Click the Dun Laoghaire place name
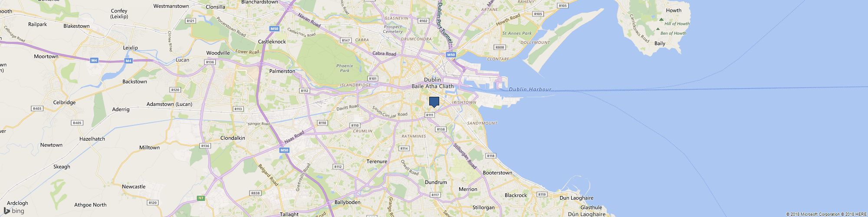868x217 pixels. 576,198
